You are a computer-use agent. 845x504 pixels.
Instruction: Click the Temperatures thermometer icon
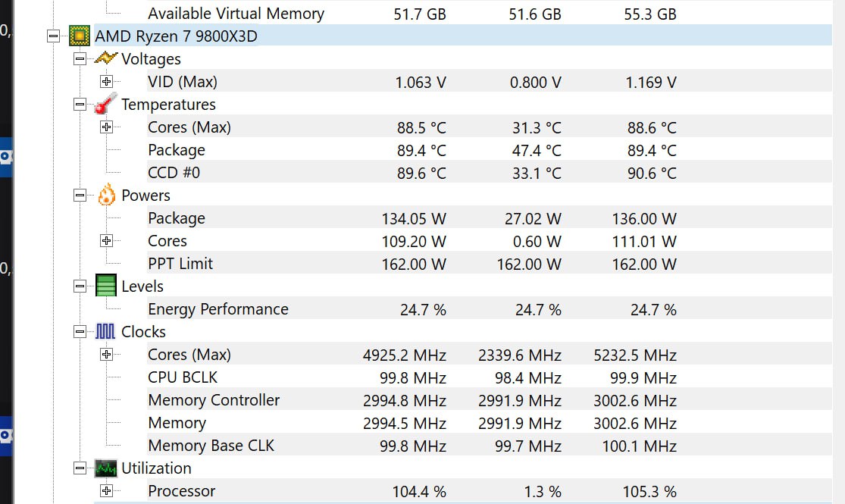[105, 104]
